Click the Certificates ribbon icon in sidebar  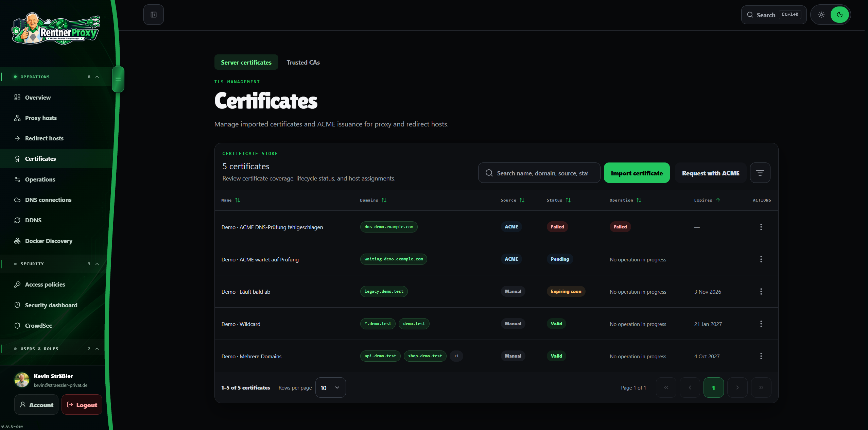[x=17, y=159]
